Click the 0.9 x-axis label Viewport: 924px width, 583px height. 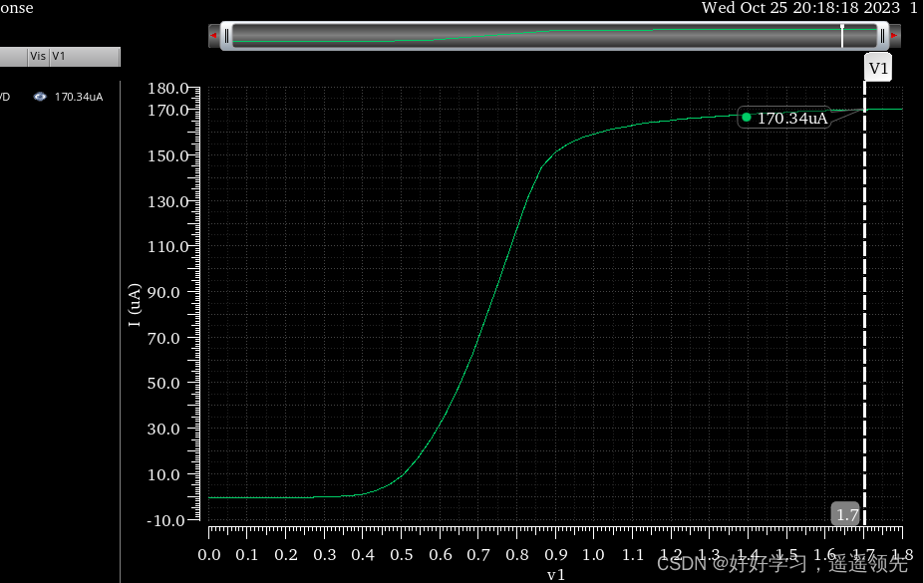click(556, 555)
